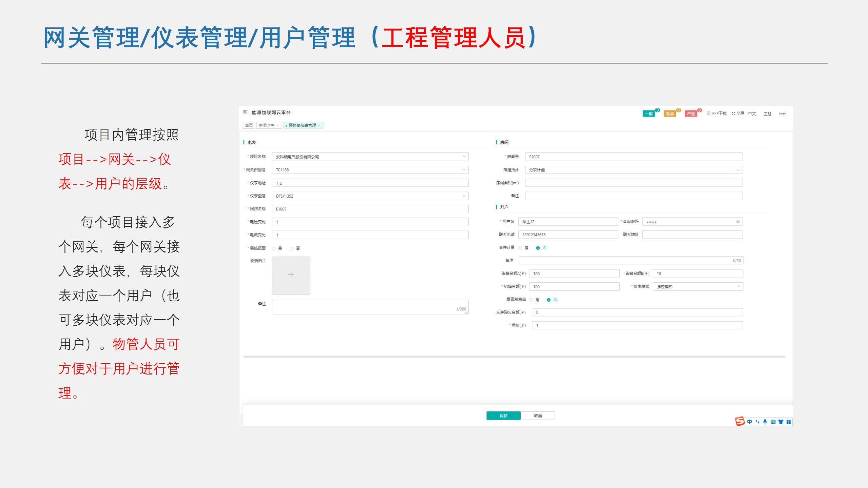Click the Sogou skin shirt icon

tap(780, 422)
